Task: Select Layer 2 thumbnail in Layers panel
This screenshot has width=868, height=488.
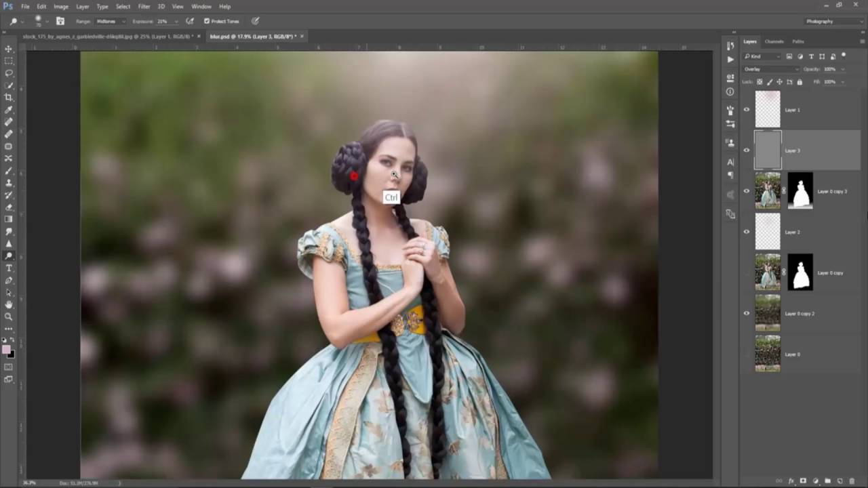Action: 768,232
